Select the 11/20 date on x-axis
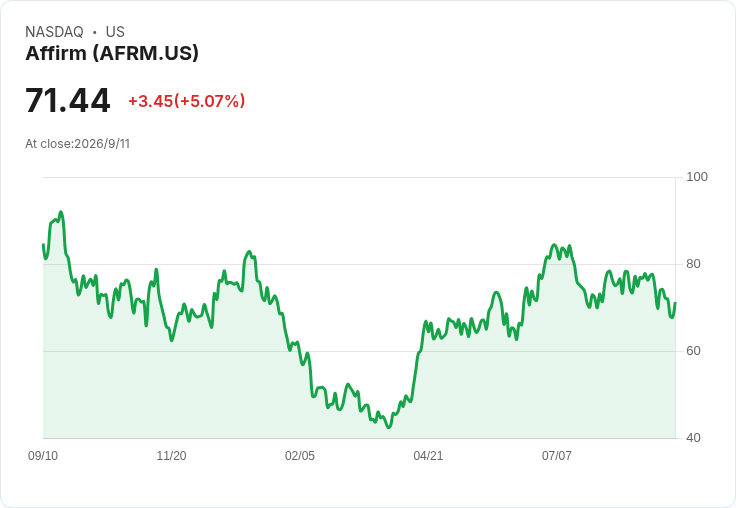The height and width of the screenshot is (508, 736). [171, 455]
